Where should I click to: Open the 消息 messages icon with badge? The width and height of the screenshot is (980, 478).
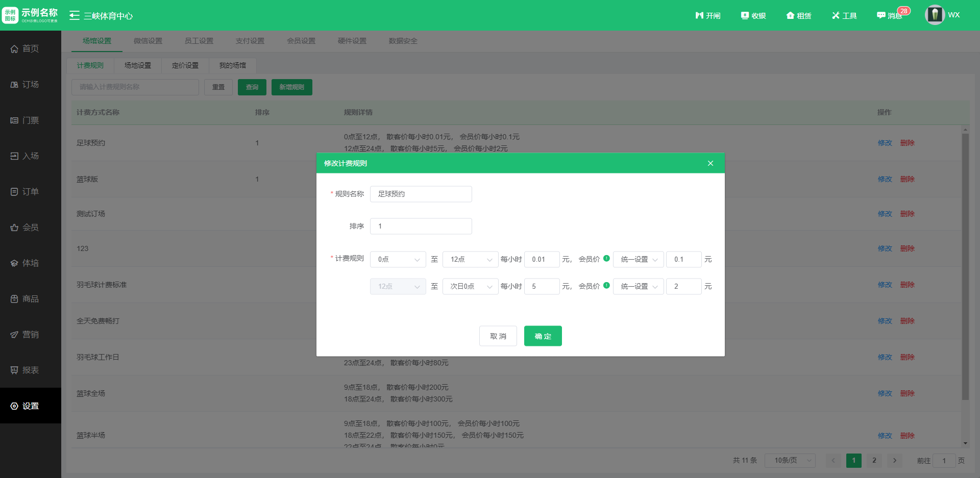[881, 15]
